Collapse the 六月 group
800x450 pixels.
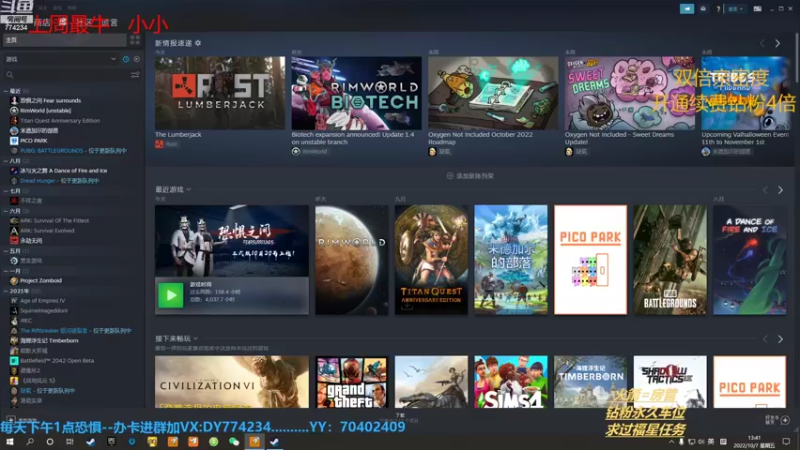click(6, 211)
